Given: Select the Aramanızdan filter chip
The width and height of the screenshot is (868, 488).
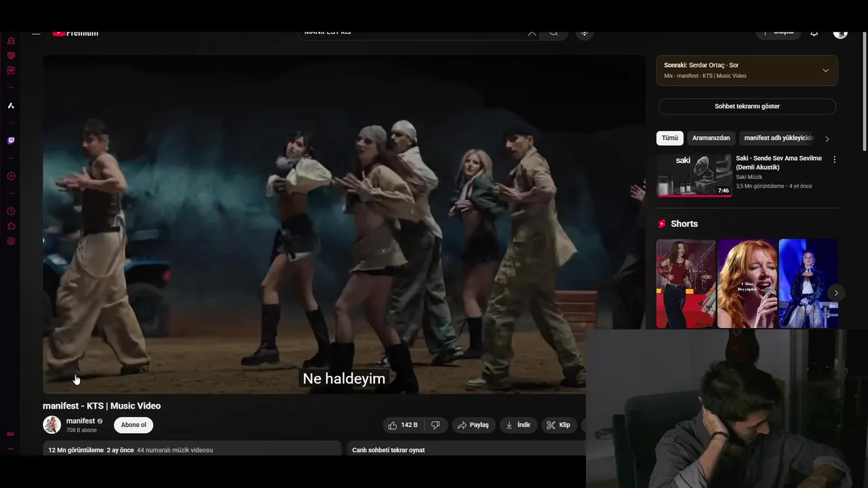Looking at the screenshot, I should (711, 138).
